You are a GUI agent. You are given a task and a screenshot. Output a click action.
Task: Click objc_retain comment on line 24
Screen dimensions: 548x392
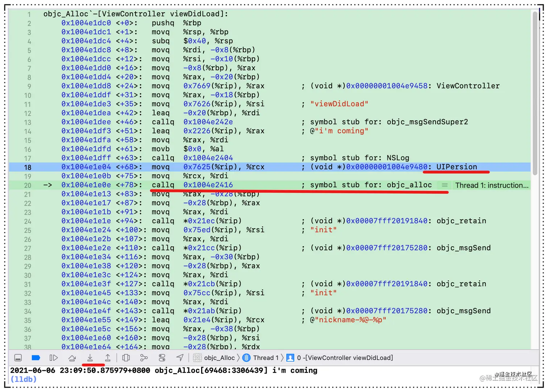(x=461, y=221)
